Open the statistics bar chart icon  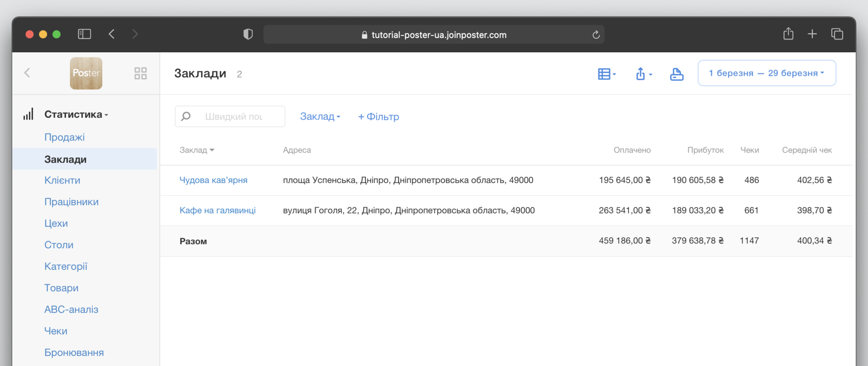coord(29,114)
